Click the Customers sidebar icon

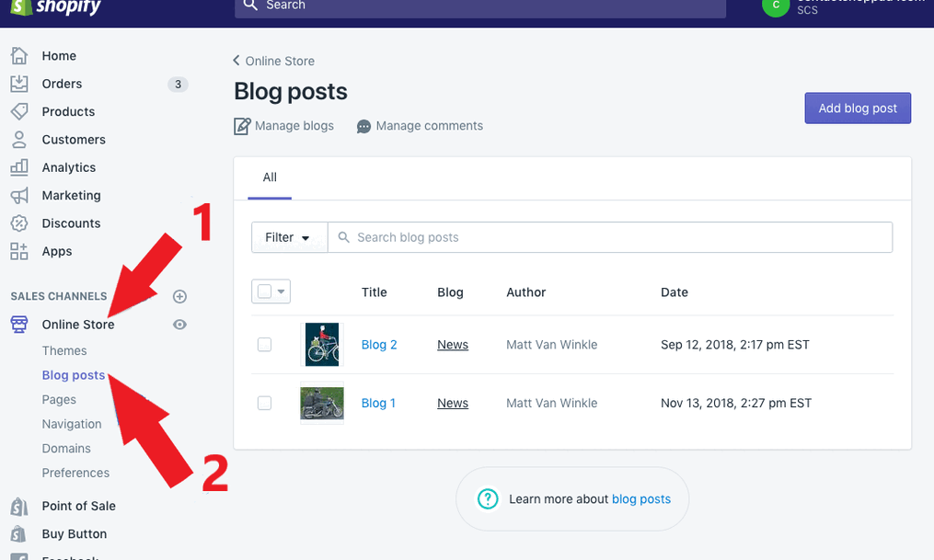(x=19, y=139)
